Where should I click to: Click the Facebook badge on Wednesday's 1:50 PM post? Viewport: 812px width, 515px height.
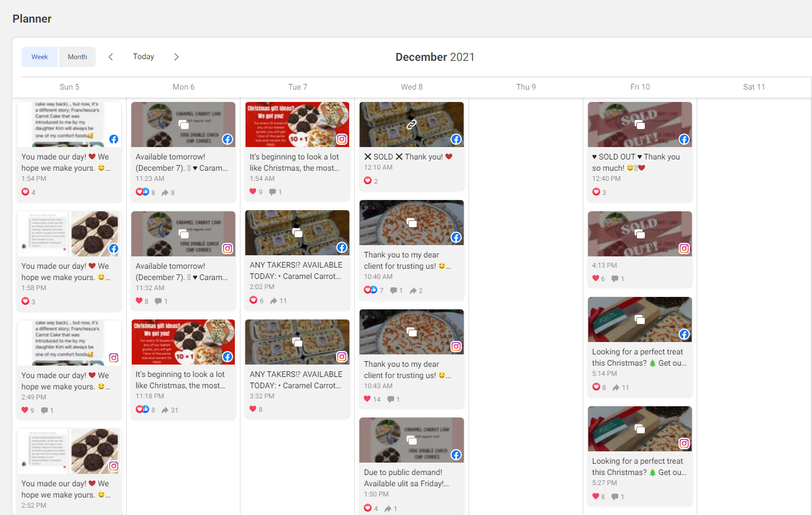456,455
